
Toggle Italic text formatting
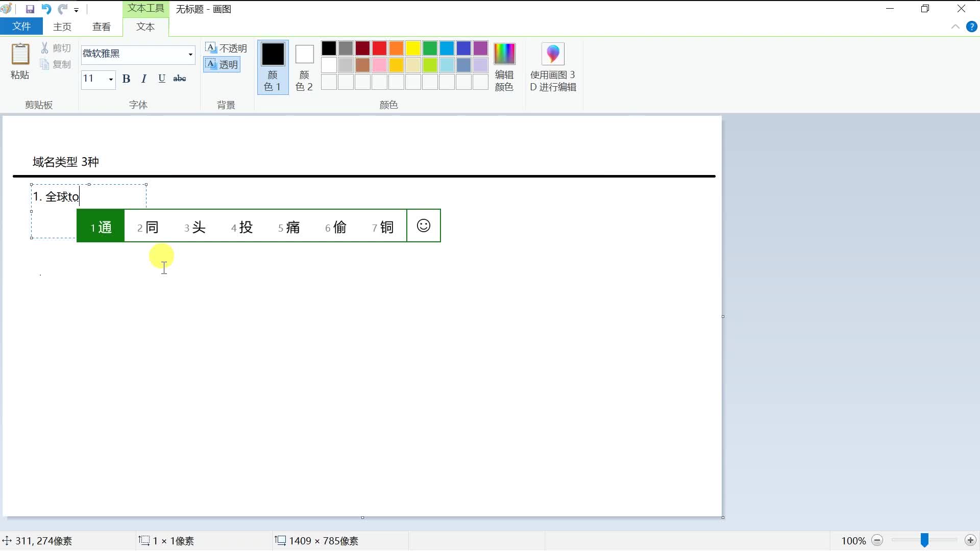[144, 79]
